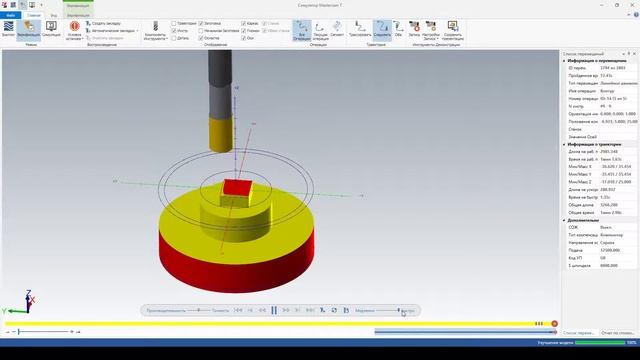Open the quick access toolbar dropdown
640x360 pixels.
(41, 5)
